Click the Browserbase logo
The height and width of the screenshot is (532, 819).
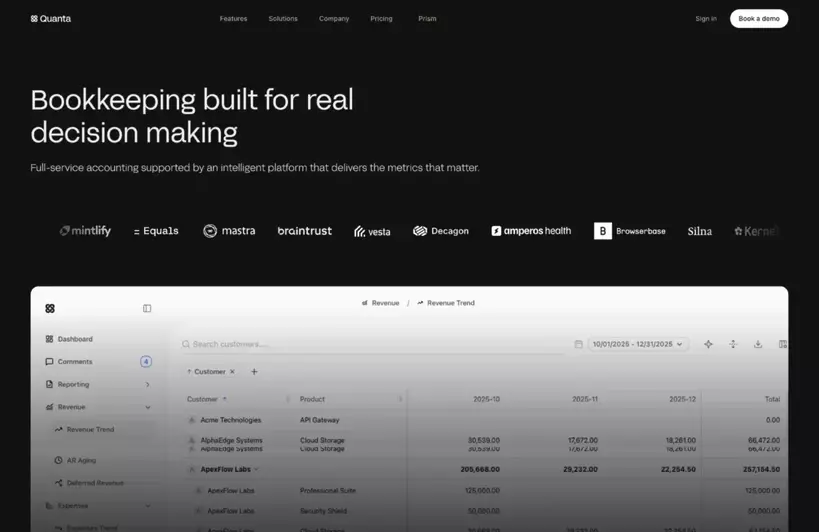pyautogui.click(x=630, y=231)
